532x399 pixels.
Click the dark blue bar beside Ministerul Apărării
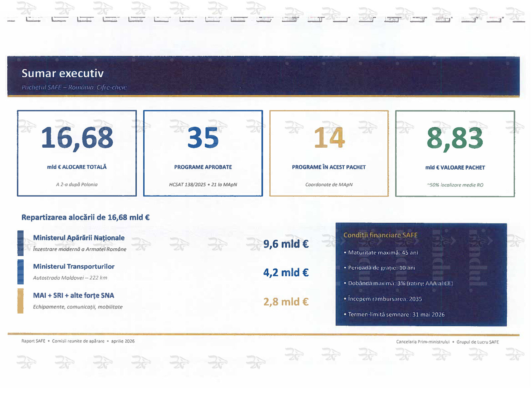click(21, 243)
